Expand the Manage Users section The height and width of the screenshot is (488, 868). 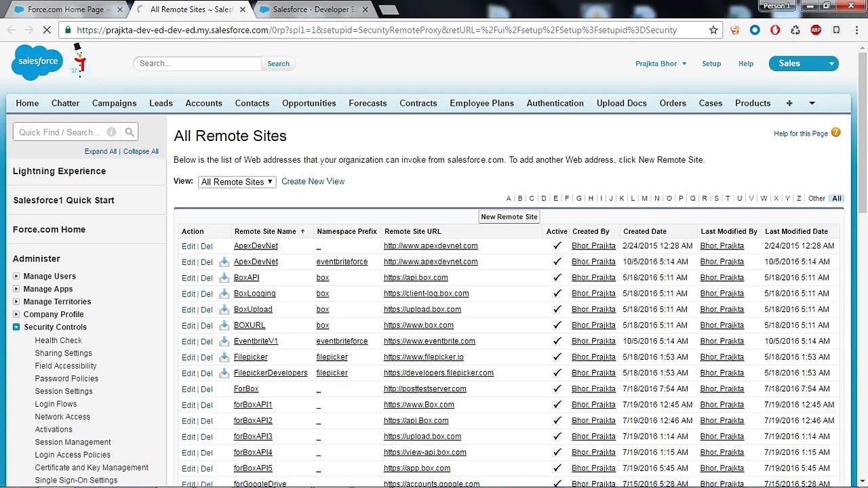pyautogui.click(x=16, y=277)
